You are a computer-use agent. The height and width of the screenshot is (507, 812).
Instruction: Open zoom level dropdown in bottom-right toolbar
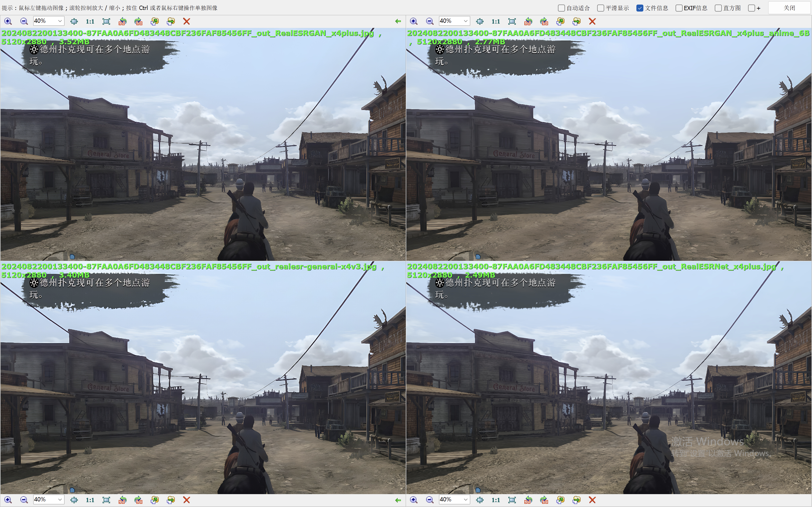pos(465,499)
